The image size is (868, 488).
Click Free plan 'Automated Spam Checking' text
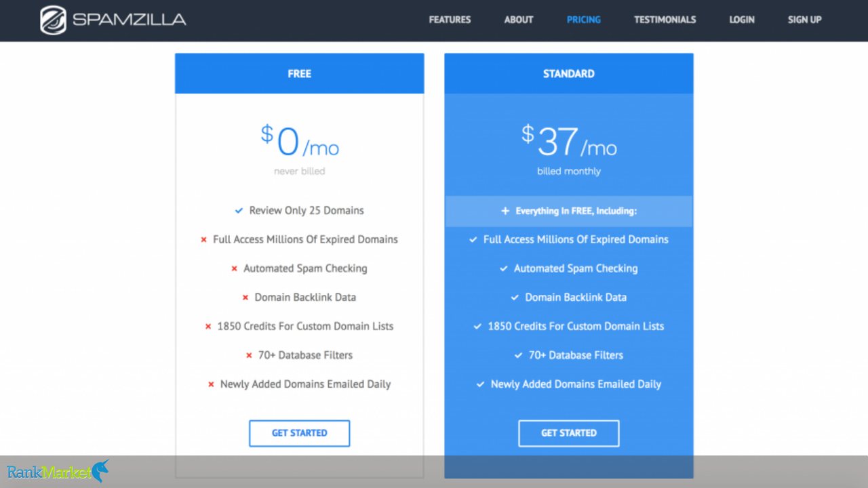pos(305,269)
